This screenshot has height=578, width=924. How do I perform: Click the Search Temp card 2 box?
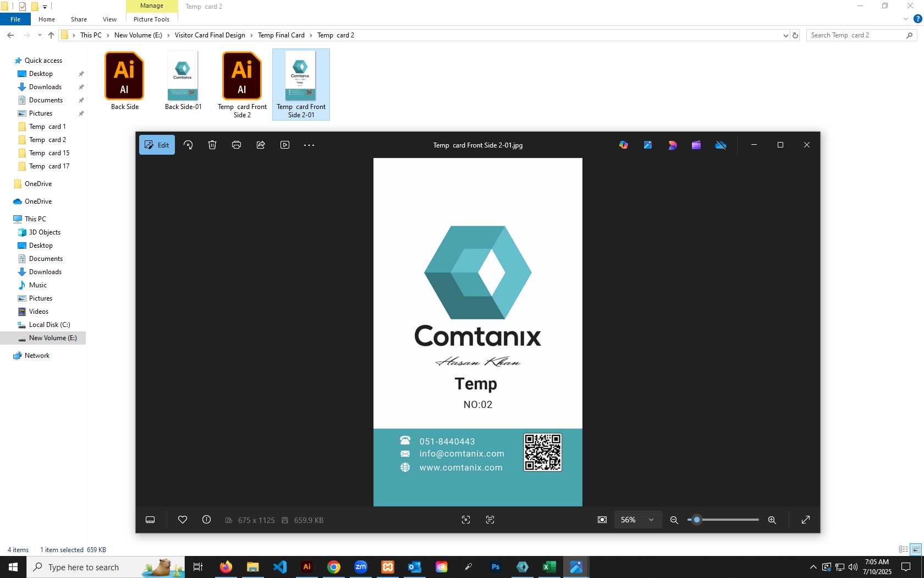click(861, 35)
